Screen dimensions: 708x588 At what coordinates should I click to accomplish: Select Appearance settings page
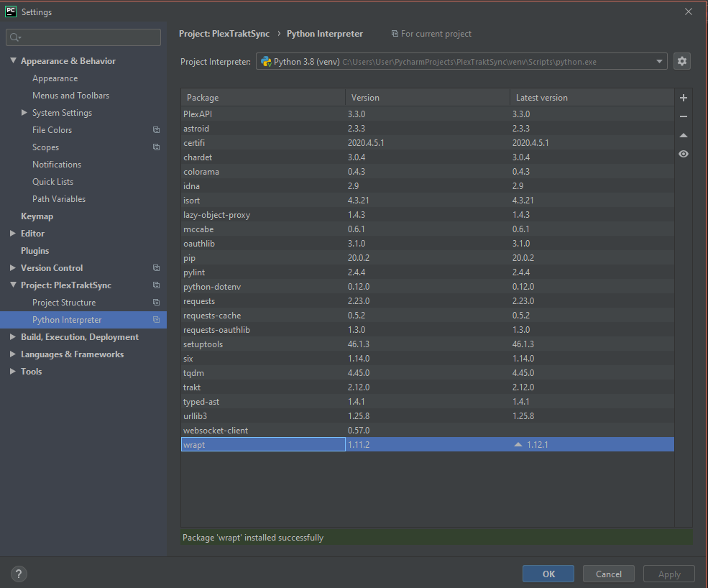(55, 78)
